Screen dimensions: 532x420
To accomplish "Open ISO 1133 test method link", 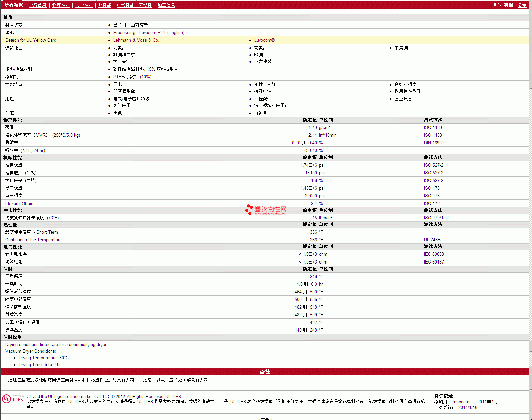I will click(x=433, y=135).
